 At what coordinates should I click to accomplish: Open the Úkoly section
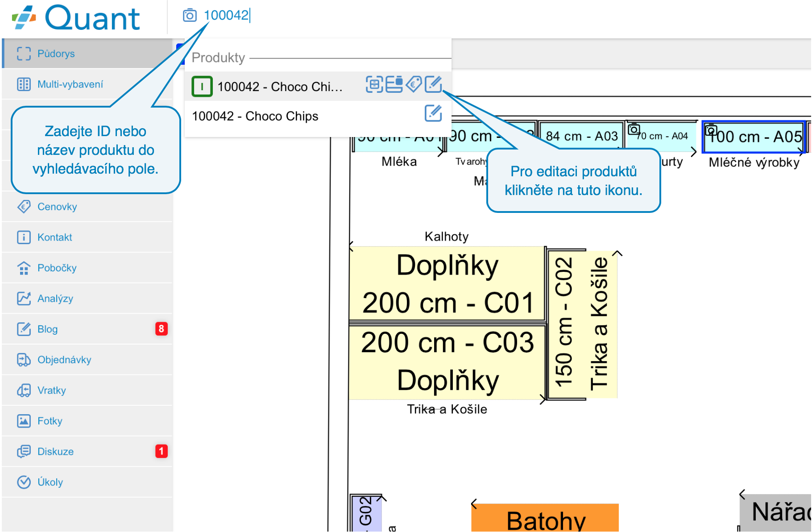[87, 482]
